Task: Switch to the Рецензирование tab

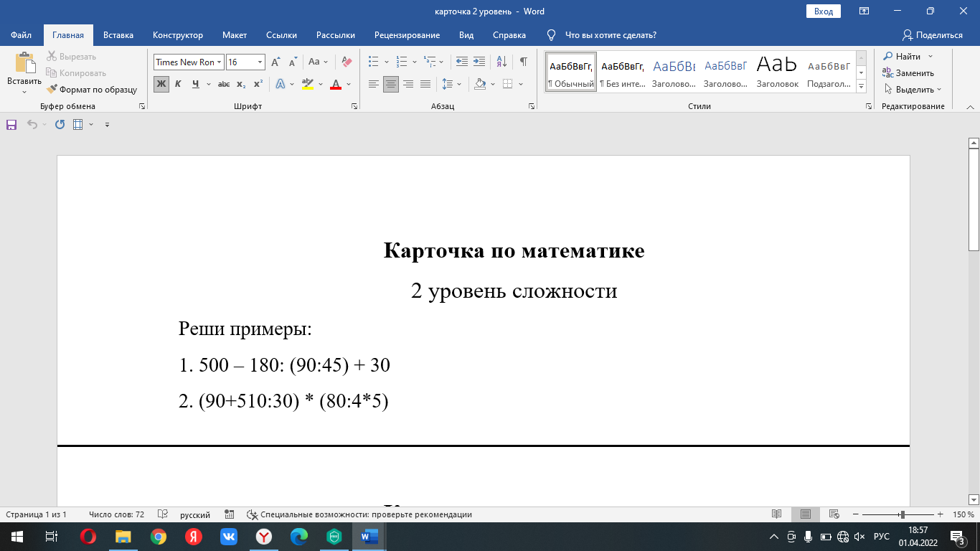Action: pyautogui.click(x=407, y=34)
